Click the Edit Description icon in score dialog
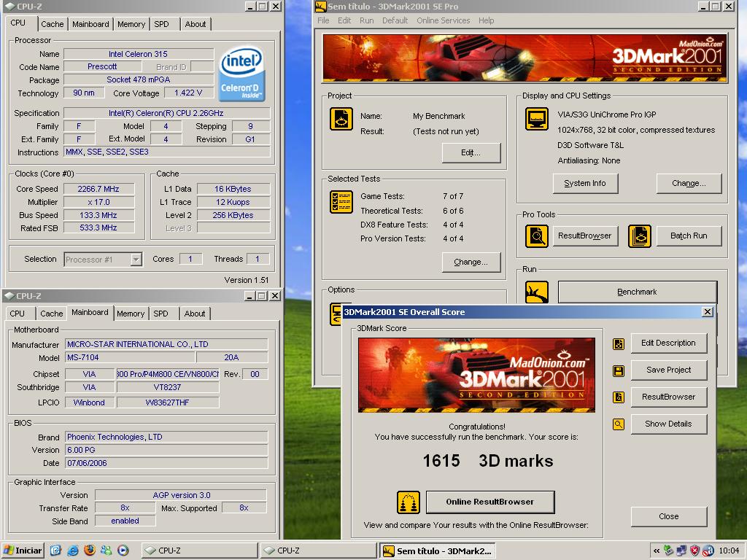 619,344
